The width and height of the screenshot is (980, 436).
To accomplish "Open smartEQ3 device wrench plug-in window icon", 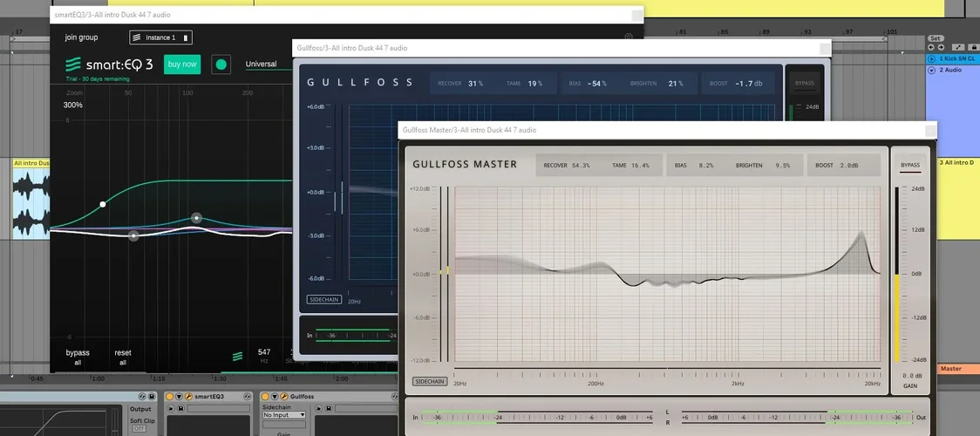I will (x=188, y=397).
